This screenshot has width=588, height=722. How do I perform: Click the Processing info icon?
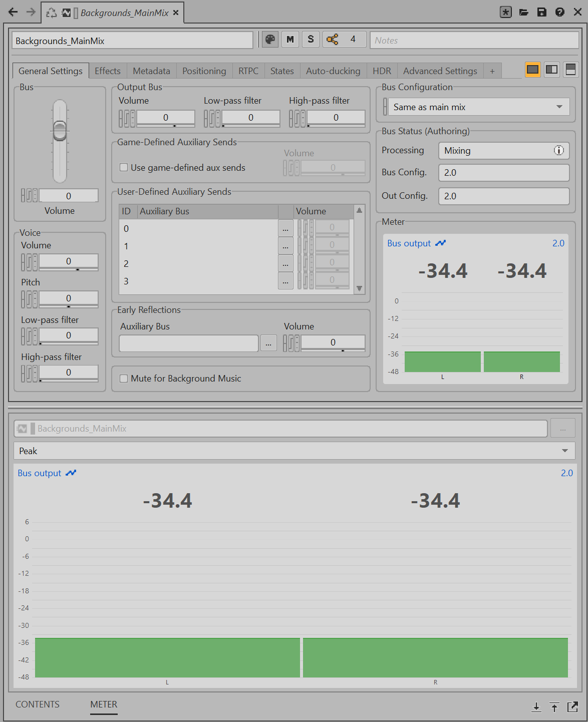coord(558,150)
